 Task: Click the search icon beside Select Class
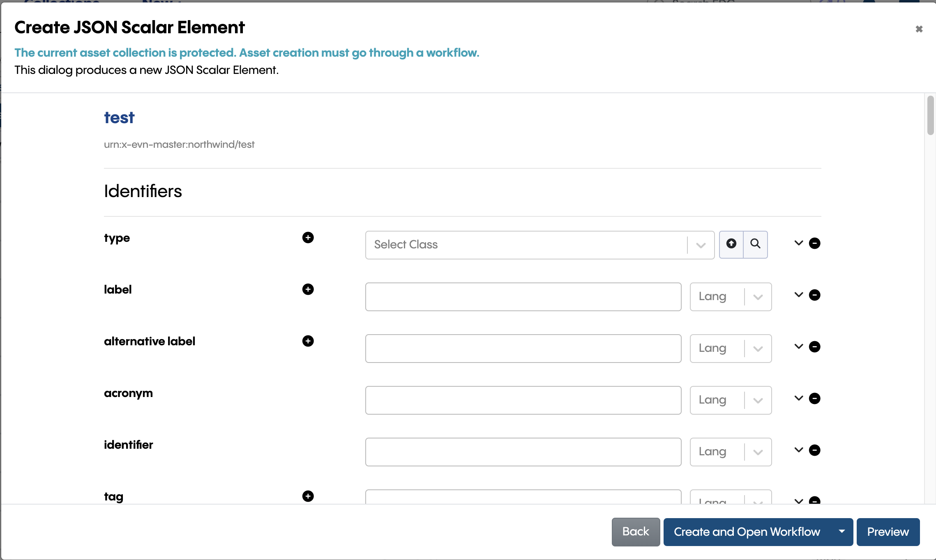point(755,244)
